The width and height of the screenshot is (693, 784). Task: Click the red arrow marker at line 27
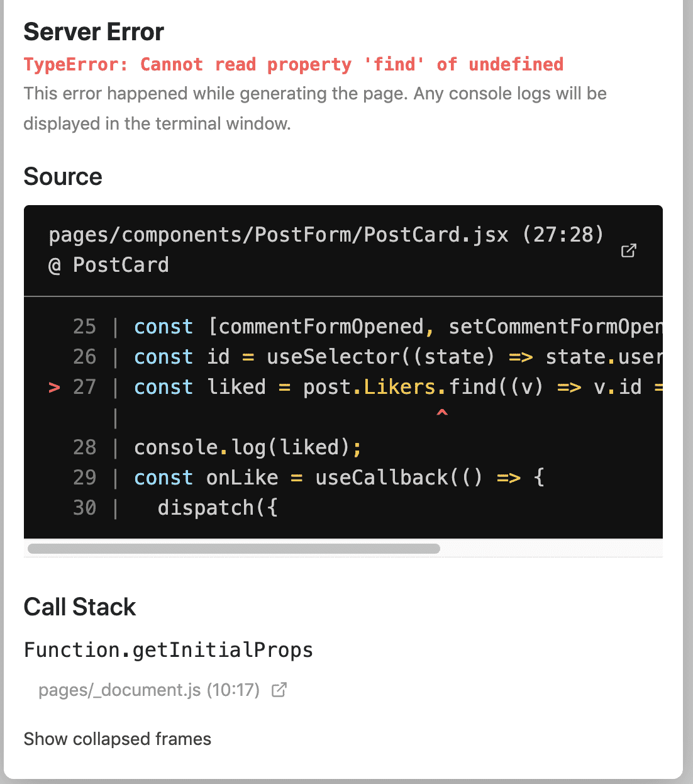(x=55, y=387)
